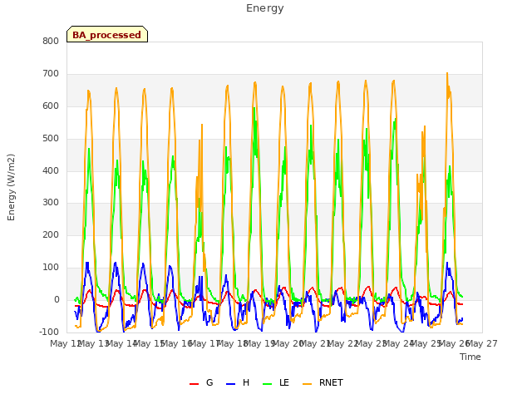
Task: Click the Energy (W/m2) y-axis label
Action: pos(11,187)
